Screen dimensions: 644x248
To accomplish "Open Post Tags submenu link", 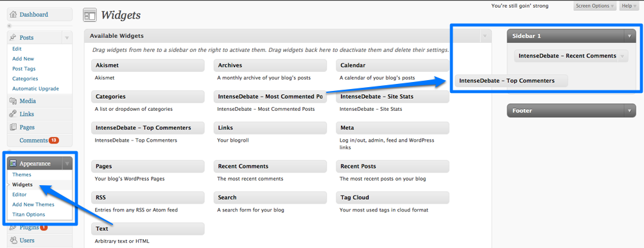I will (x=24, y=69).
